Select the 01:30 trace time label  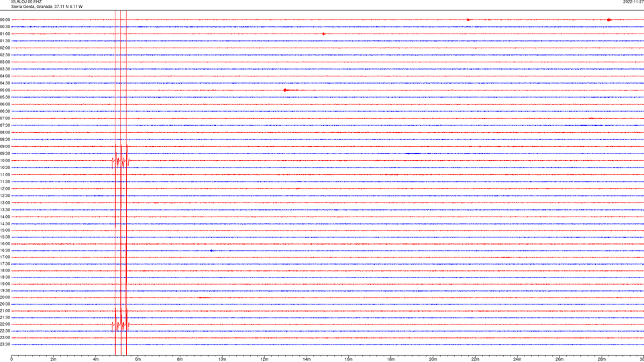coord(5,41)
